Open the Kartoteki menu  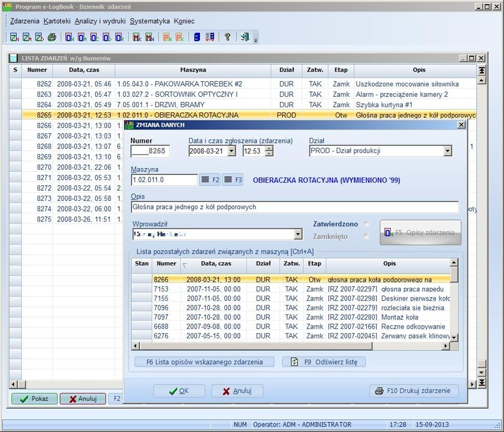pos(57,21)
